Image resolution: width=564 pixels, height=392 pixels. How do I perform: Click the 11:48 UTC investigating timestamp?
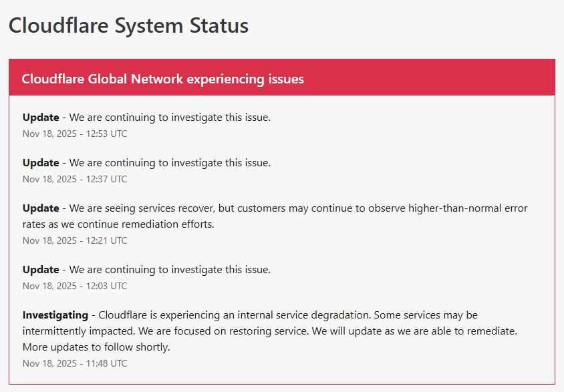[x=74, y=363]
